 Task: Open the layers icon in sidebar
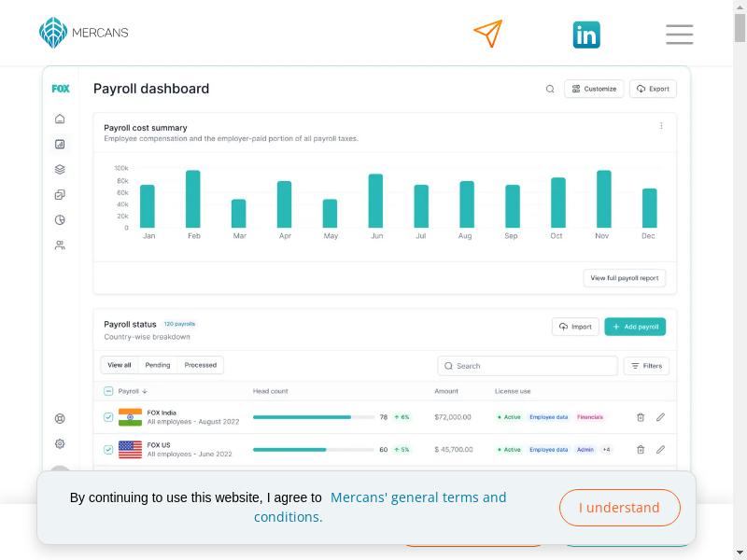[60, 170]
